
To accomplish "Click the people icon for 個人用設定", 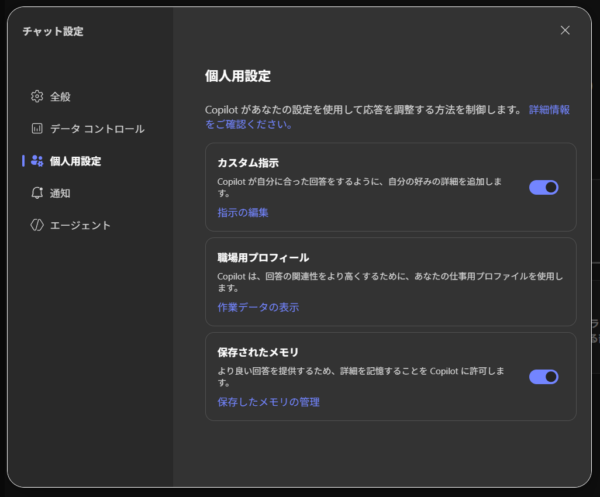I will [37, 161].
